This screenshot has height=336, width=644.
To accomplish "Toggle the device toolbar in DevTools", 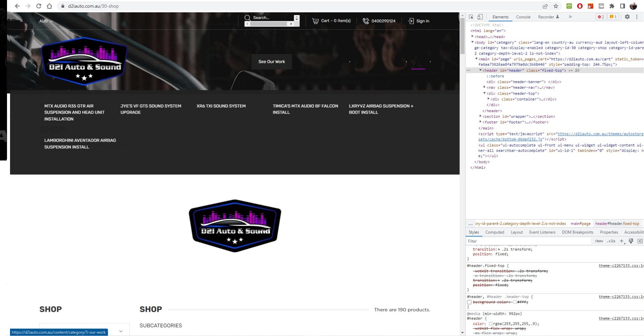I will 480,17.
